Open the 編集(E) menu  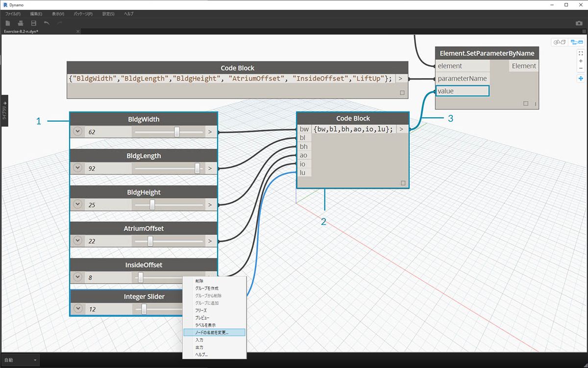point(36,14)
